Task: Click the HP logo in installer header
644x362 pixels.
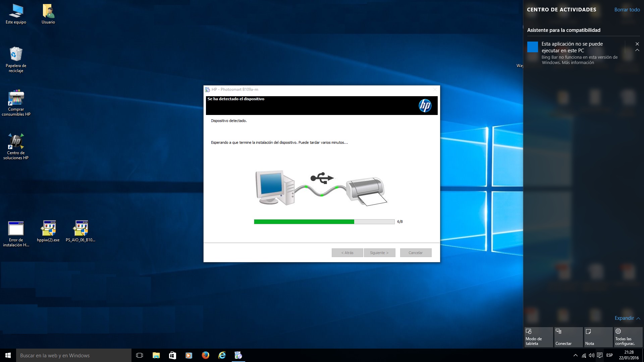Action: [425, 106]
